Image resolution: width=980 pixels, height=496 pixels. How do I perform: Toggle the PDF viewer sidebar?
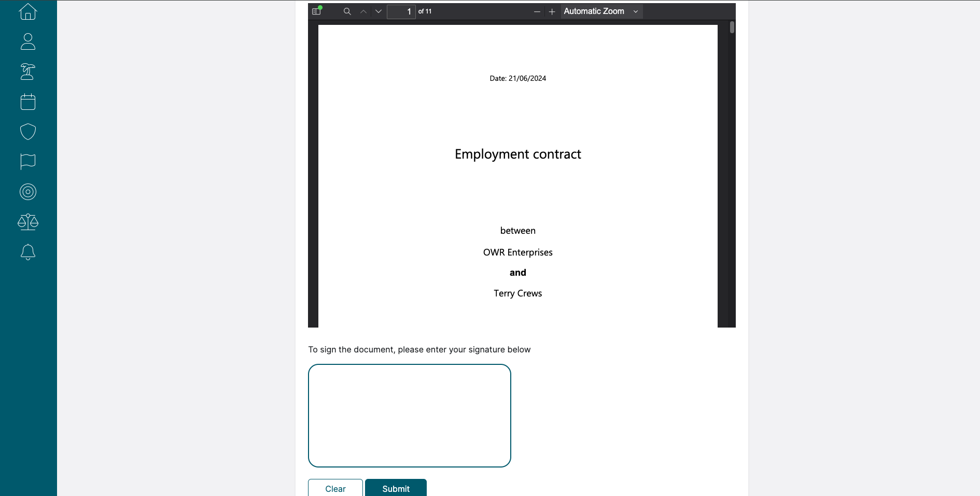pyautogui.click(x=316, y=11)
